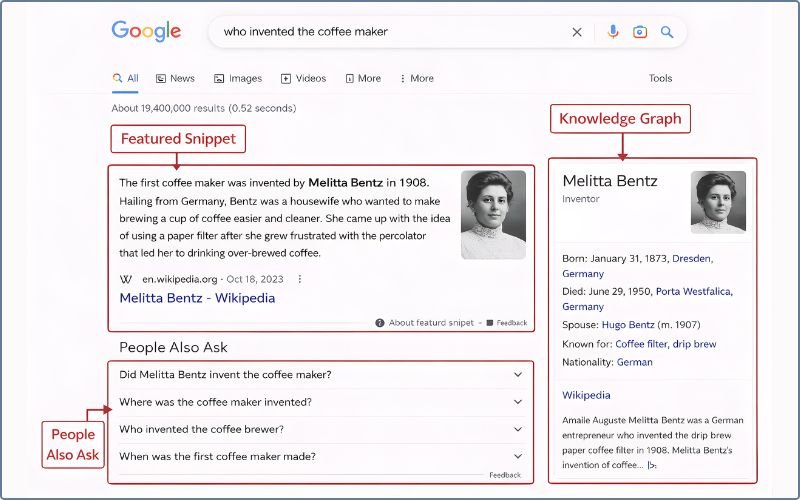Expand 'When was the first coffee maker made?'

pyautogui.click(x=321, y=456)
